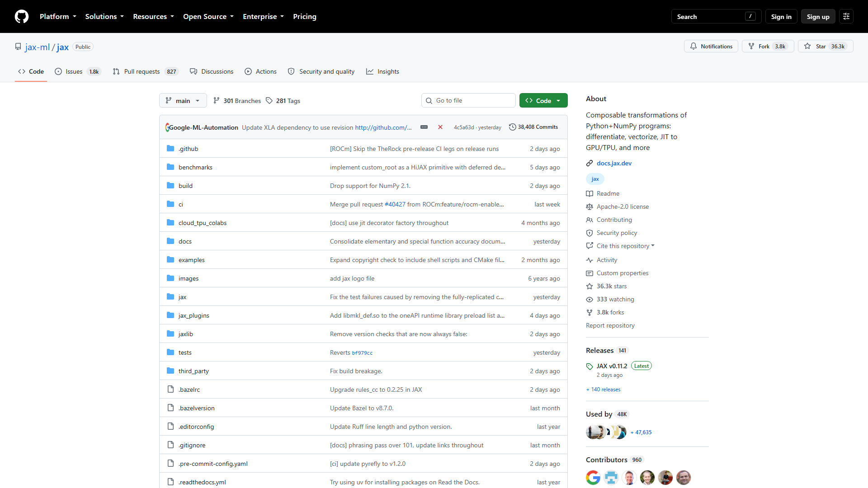Open the jax_plugins folder
868x488 pixels.
193,315
